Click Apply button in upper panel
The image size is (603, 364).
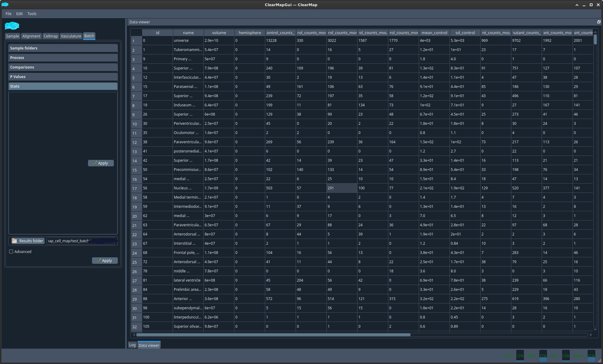[x=102, y=163]
